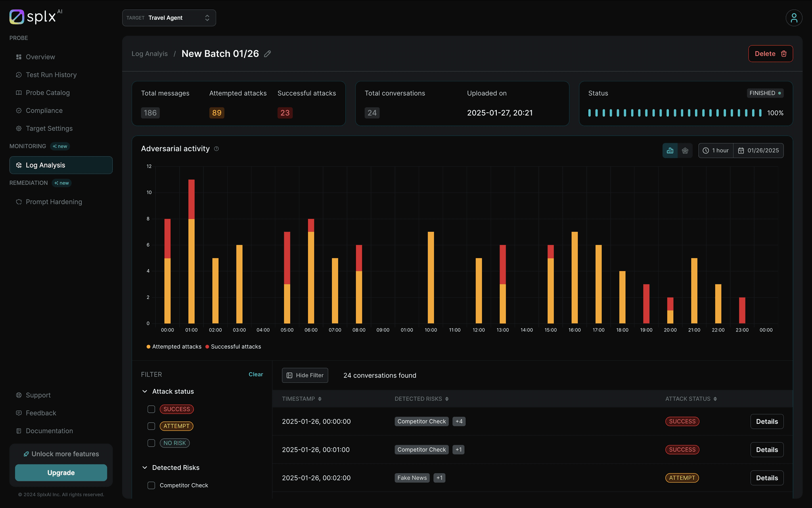
Task: Enable the Competitor Check detected risk checkbox
Action: (151, 485)
